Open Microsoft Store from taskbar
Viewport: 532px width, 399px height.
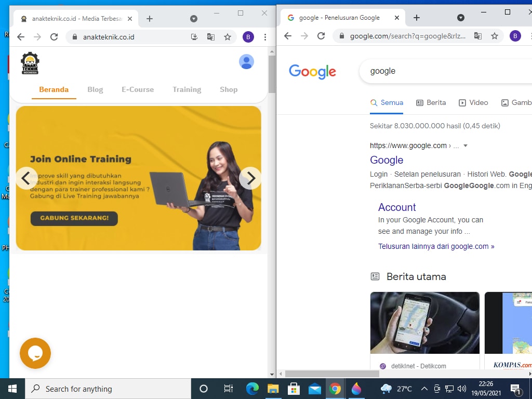click(294, 389)
